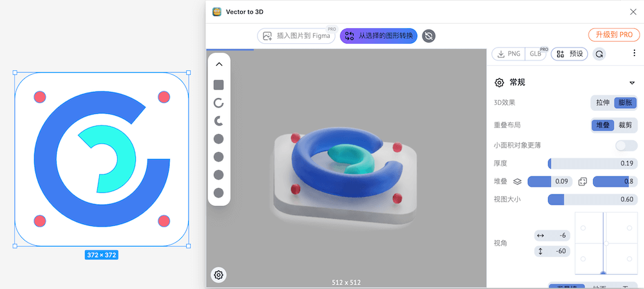This screenshot has height=289, width=644.
Task: Enable 小面积对象更薄 switch
Action: pyautogui.click(x=627, y=145)
